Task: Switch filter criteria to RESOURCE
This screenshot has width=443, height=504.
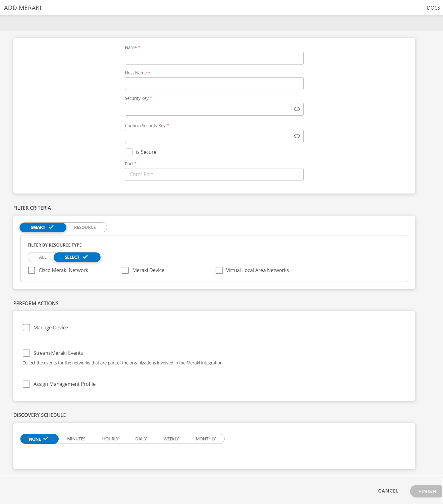Action: click(85, 227)
